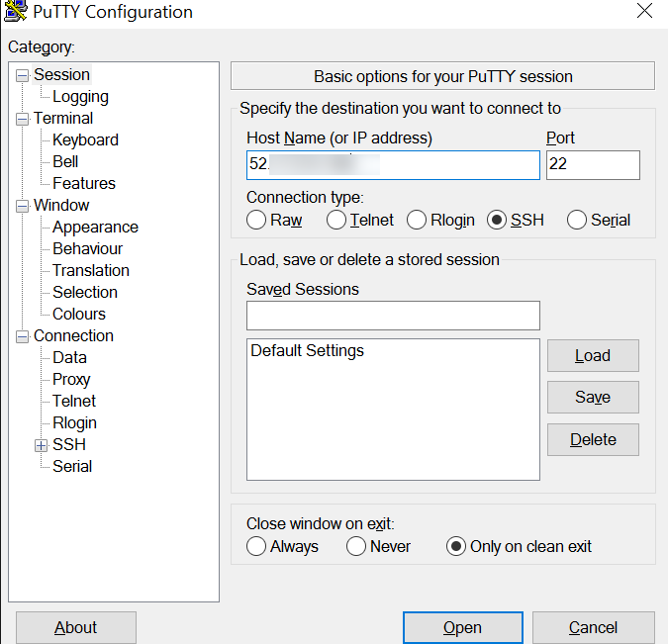668x644 pixels.
Task: Select Default Settings in sessions list
Action: (x=307, y=351)
